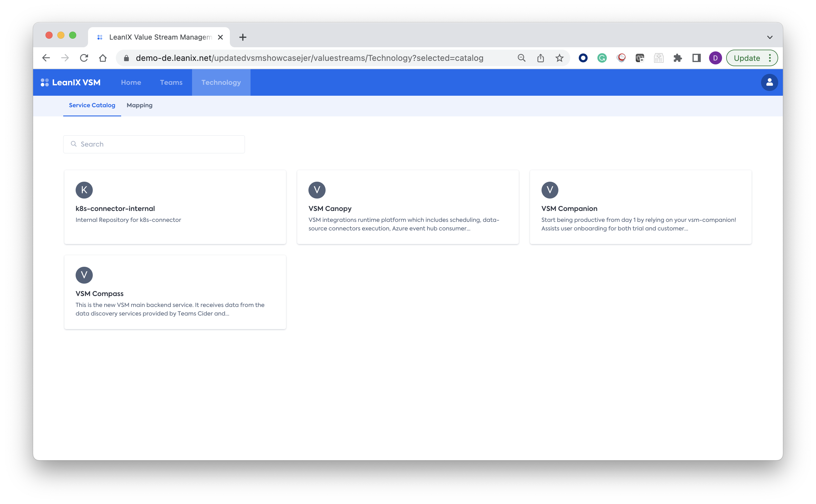The image size is (816, 504).
Task: Open the user profile avatar icon
Action: (x=769, y=82)
